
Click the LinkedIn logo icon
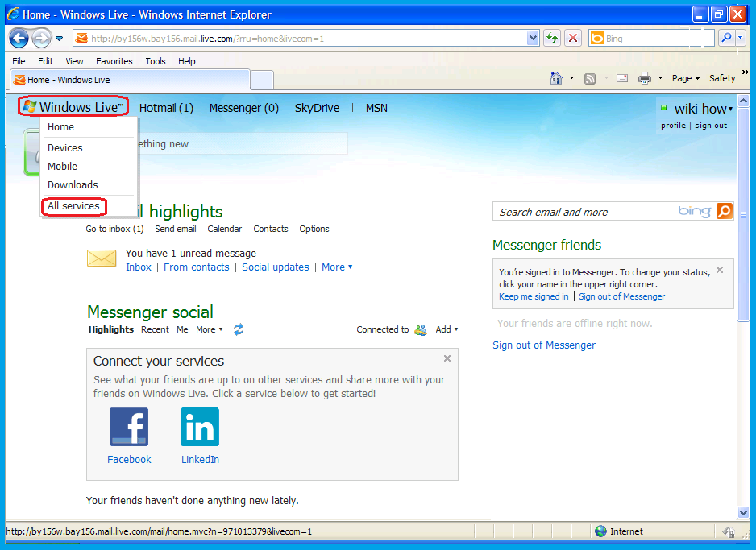point(200,427)
